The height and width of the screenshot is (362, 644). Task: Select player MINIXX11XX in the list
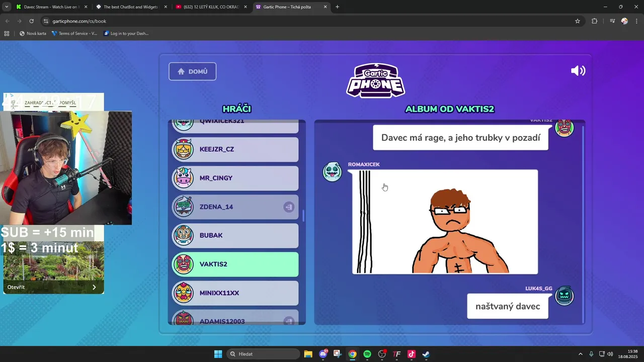(235, 293)
